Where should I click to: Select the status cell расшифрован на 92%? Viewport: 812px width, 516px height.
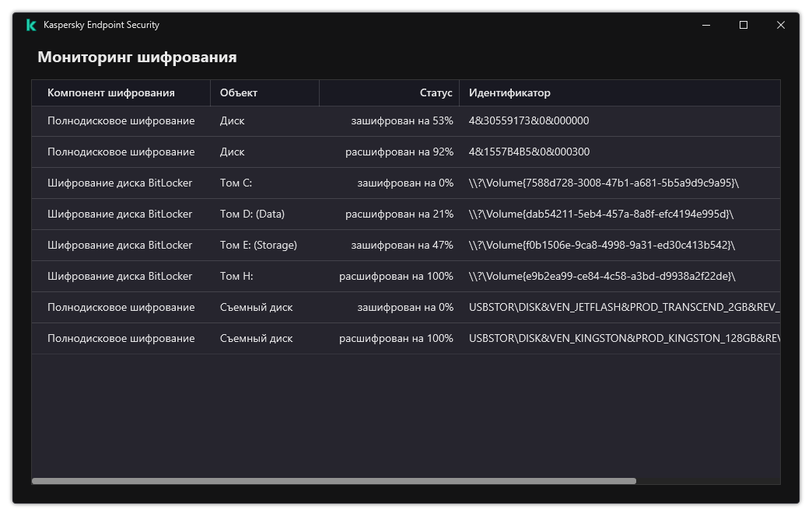tap(399, 152)
